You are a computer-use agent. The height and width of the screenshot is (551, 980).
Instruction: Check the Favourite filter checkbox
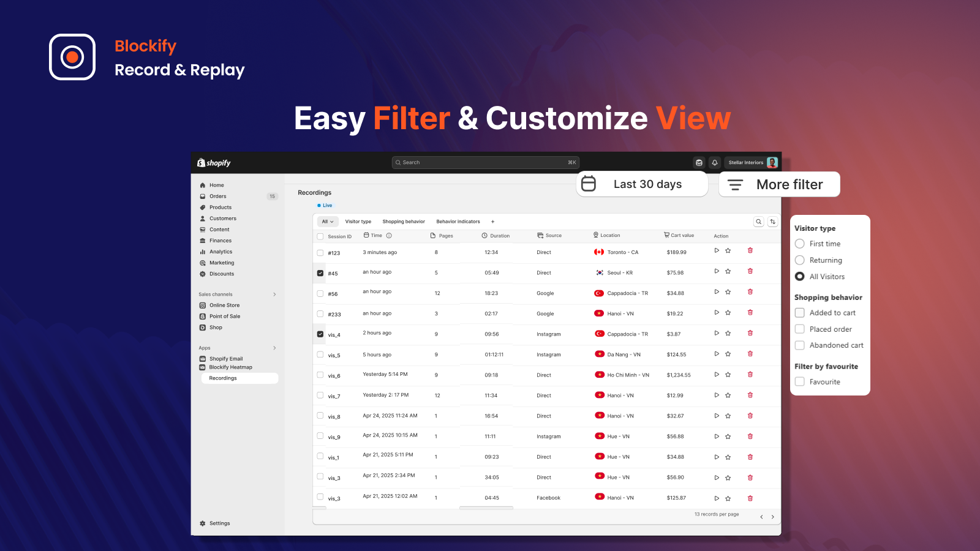pyautogui.click(x=799, y=381)
